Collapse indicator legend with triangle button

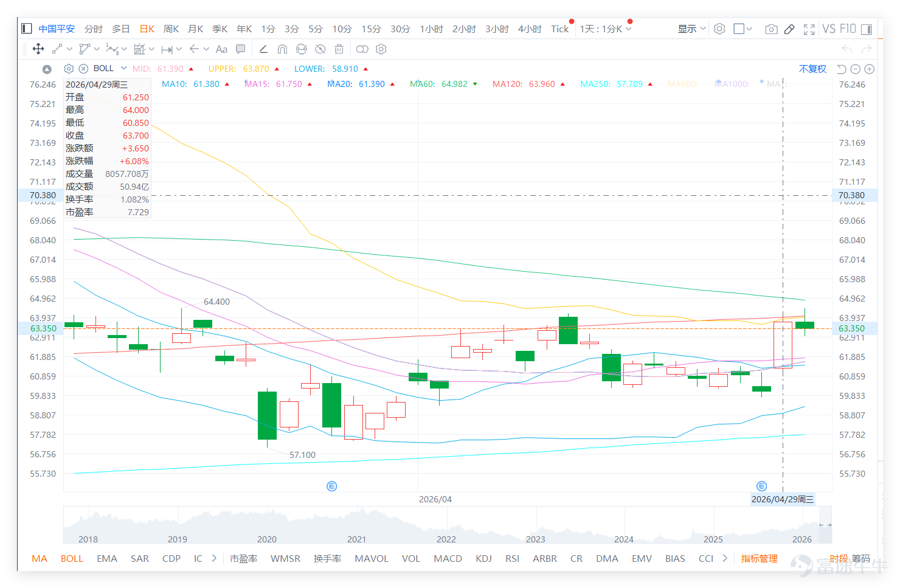[47, 69]
